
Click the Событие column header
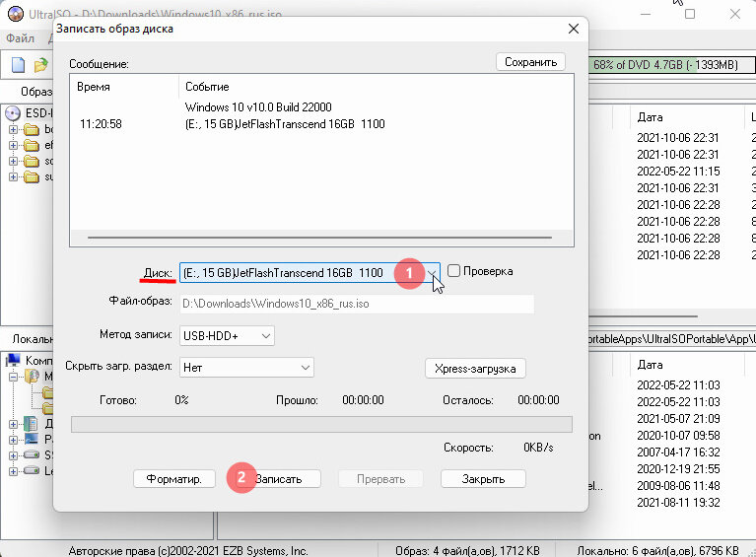coord(207,87)
